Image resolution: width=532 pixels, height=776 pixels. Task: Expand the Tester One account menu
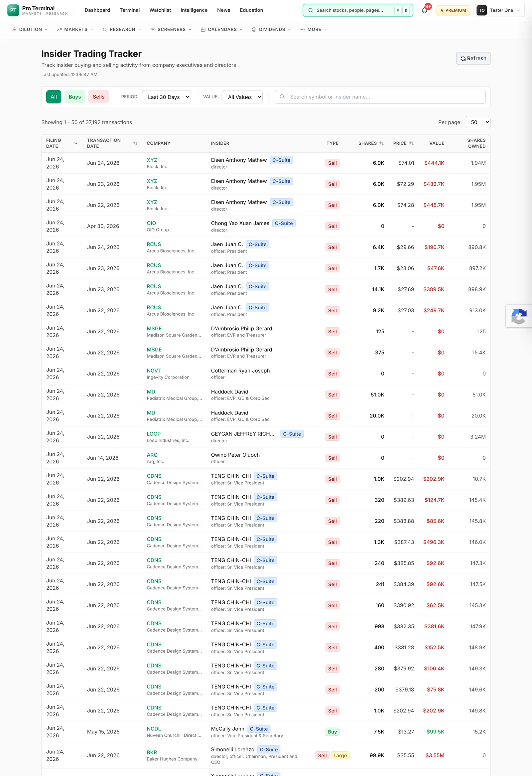tap(499, 10)
